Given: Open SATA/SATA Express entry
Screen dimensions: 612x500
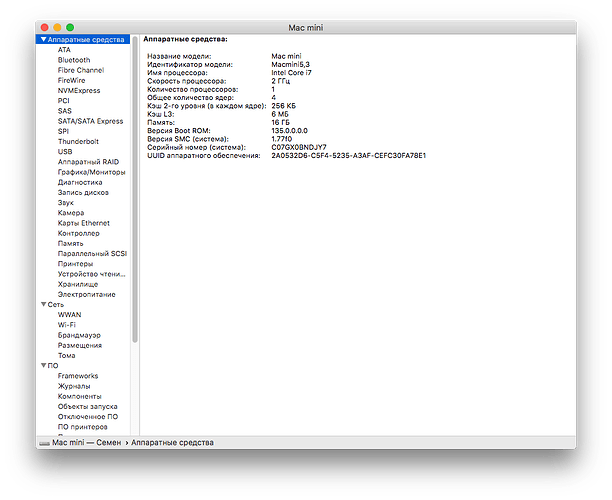Looking at the screenshot, I should pyautogui.click(x=90, y=121).
